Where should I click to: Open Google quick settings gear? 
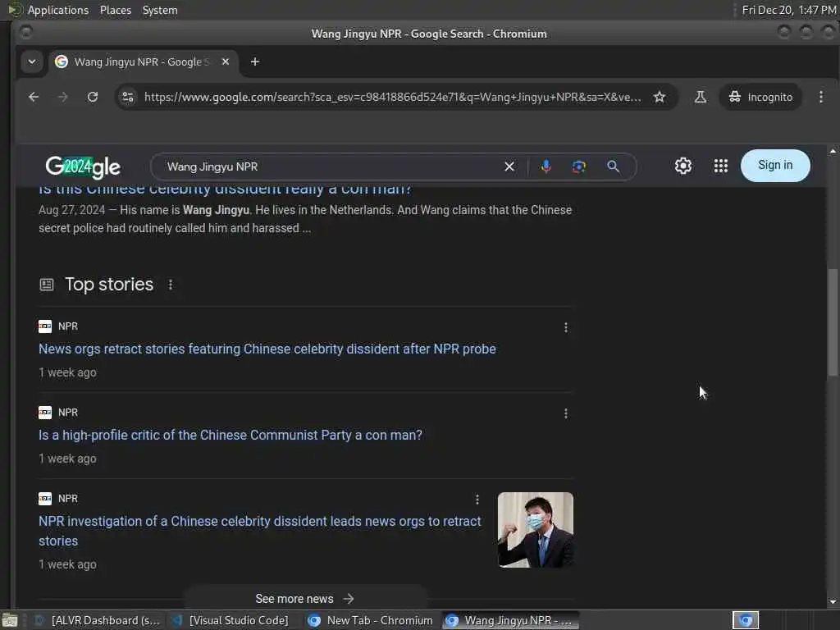coord(683,166)
